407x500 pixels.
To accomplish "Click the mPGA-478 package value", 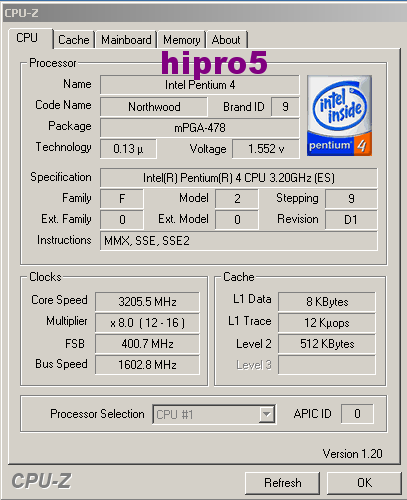I will click(200, 128).
